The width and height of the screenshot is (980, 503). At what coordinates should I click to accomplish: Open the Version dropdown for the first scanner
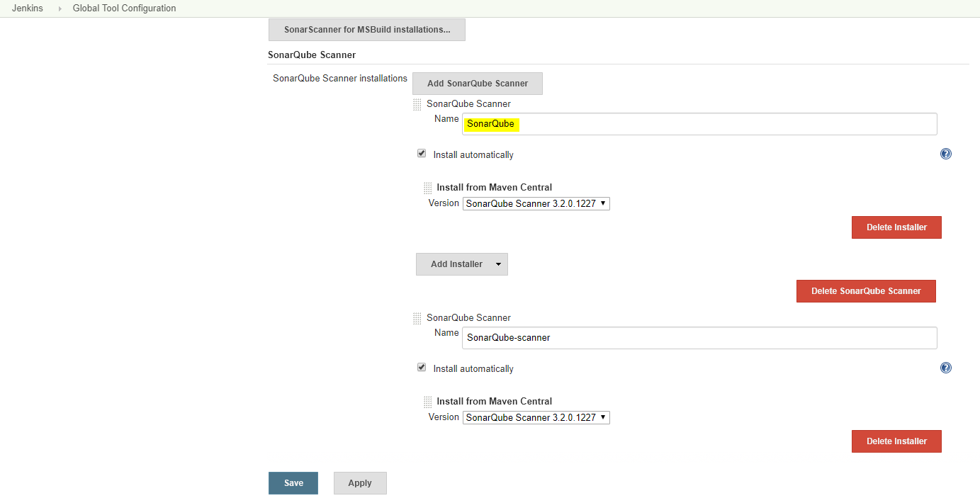[x=536, y=203]
